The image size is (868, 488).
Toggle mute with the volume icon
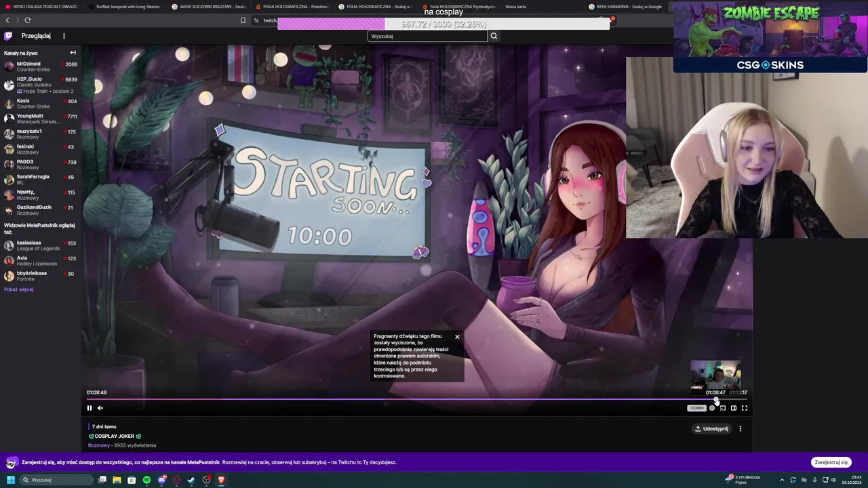coord(100,408)
